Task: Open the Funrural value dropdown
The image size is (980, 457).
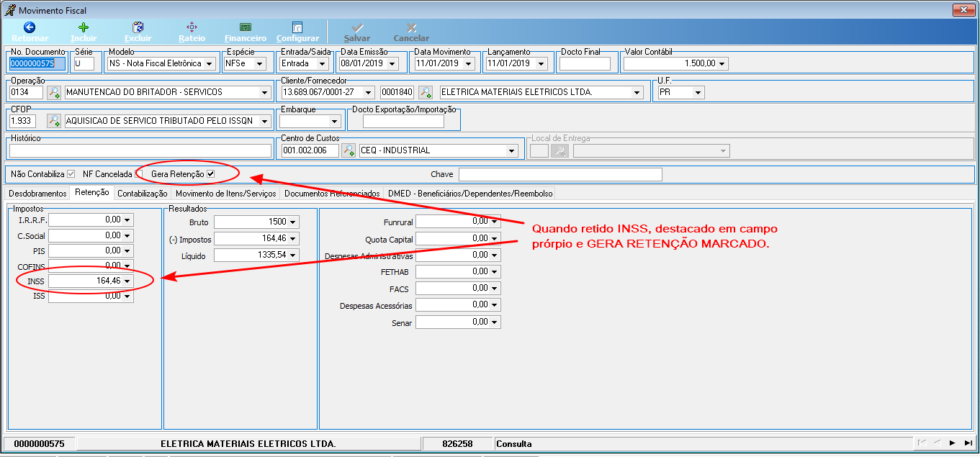Action: point(495,221)
